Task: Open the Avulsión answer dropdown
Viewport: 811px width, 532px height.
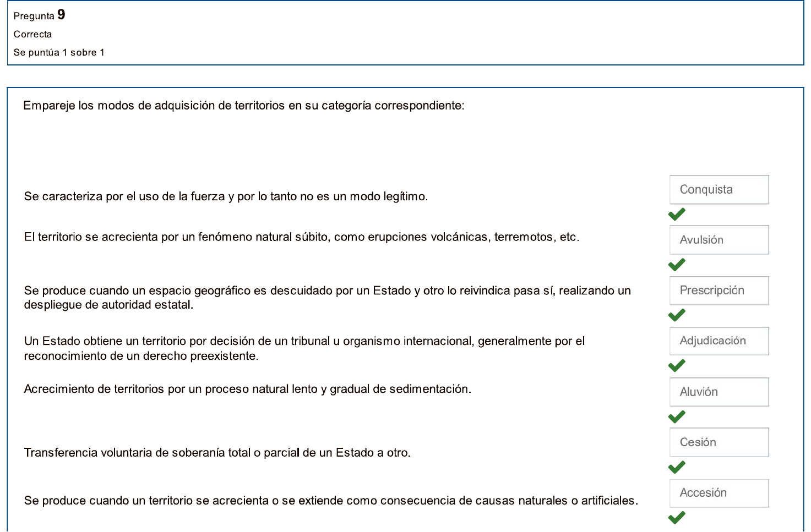Action: 719,240
